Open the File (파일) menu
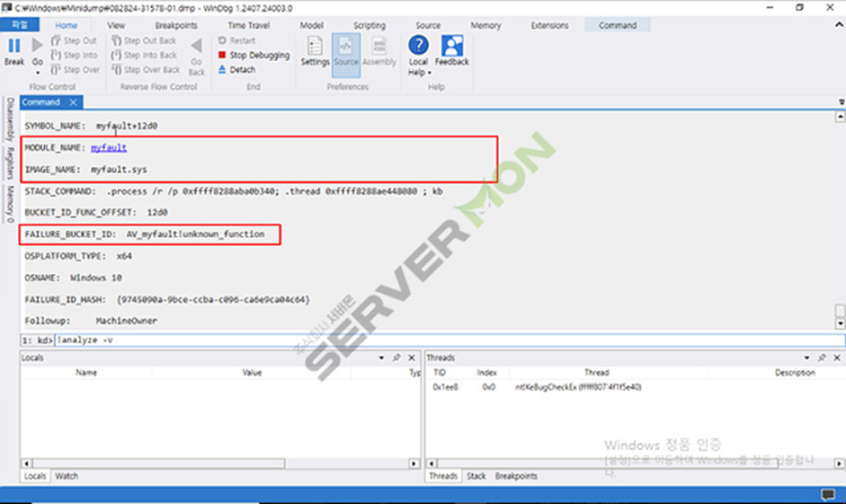846x504 pixels. click(20, 25)
